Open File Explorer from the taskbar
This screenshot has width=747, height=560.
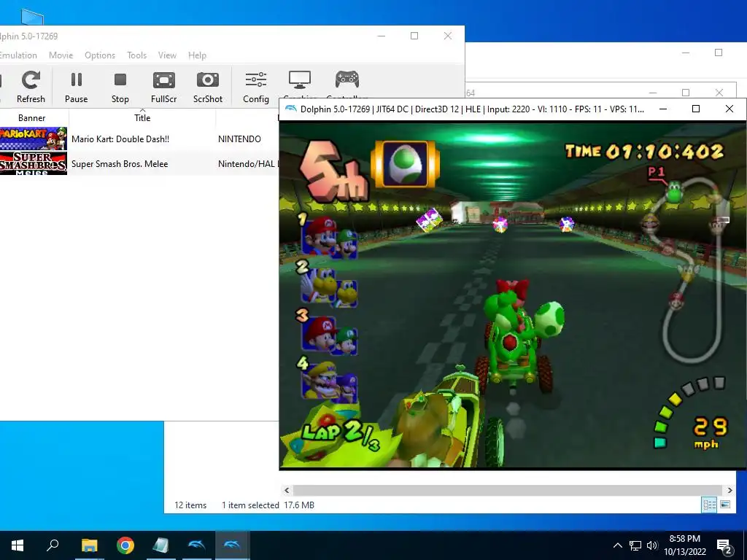(89, 545)
